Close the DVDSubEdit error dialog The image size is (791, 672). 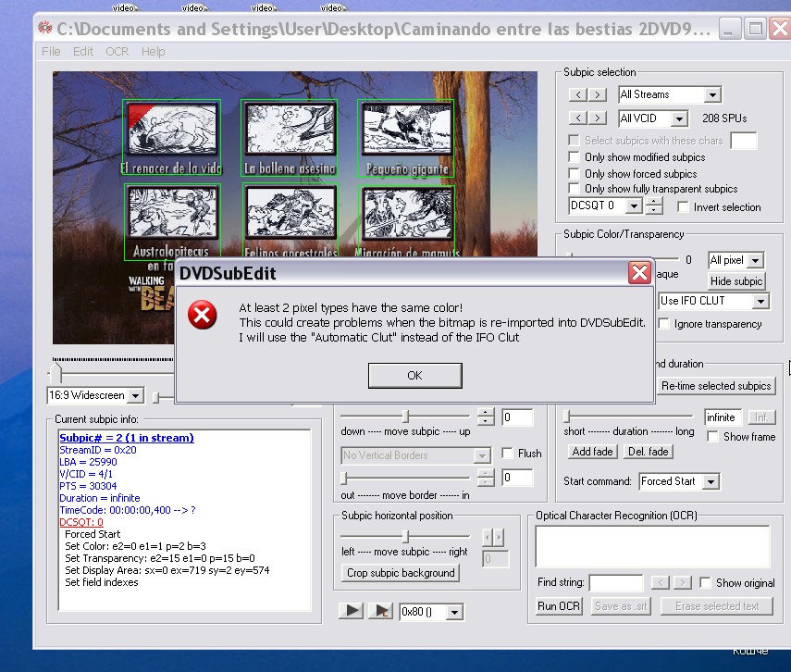639,273
